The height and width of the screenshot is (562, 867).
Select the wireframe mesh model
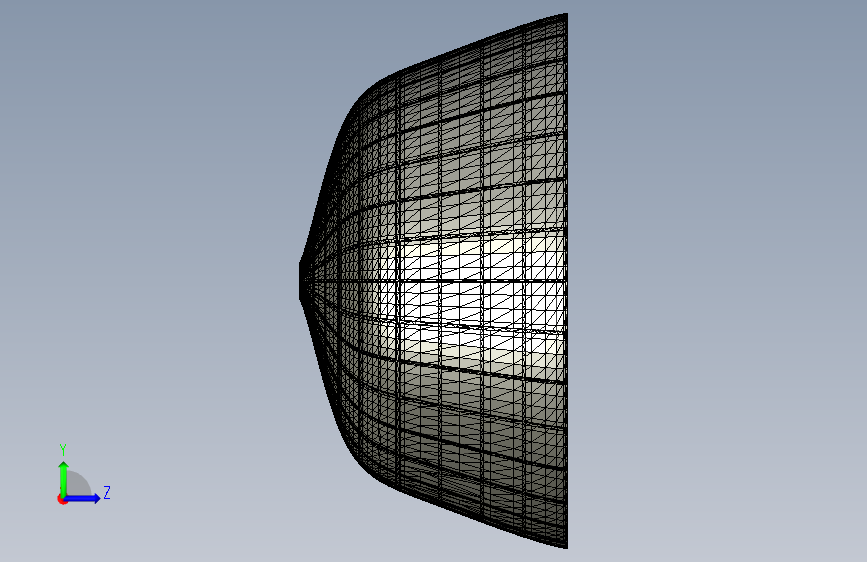tap(434, 281)
